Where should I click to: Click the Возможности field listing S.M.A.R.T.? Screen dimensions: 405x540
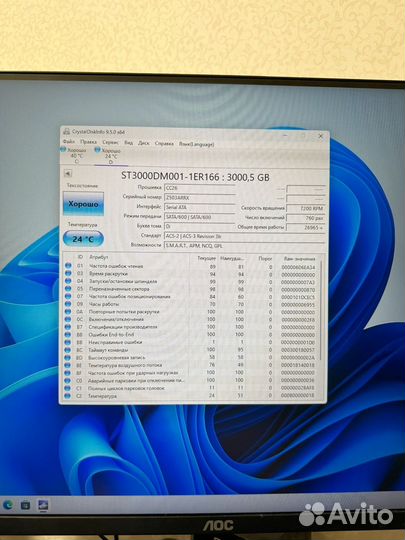244,246
